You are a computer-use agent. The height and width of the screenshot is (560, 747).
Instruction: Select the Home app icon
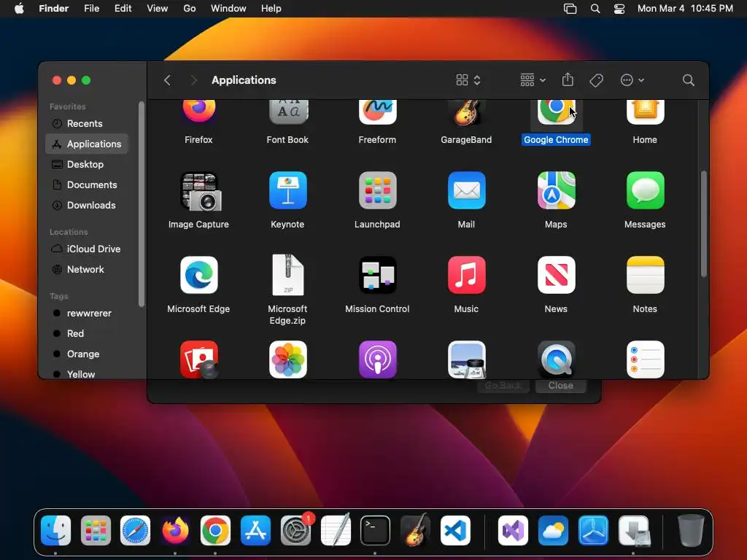(x=645, y=112)
